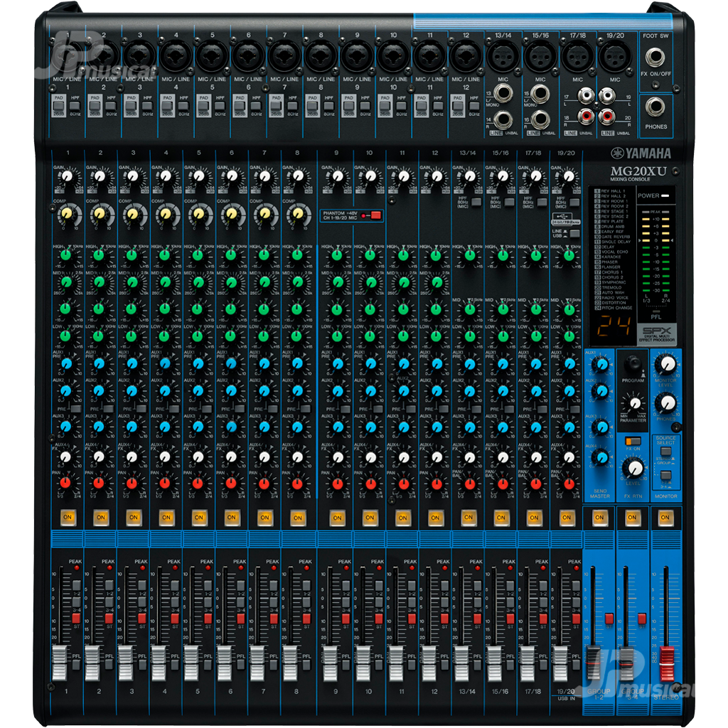This screenshot has height=728, width=728.
Task: Toggle the LINE/USB selector switch
Action: point(574,233)
